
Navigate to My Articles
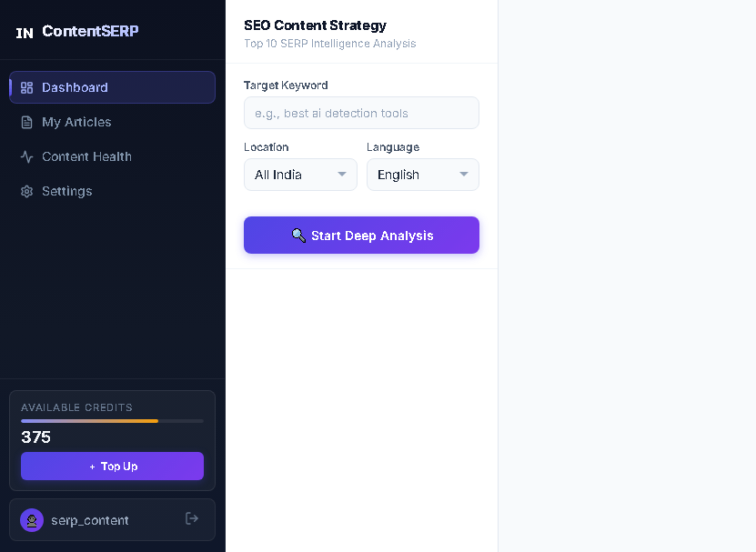(76, 122)
